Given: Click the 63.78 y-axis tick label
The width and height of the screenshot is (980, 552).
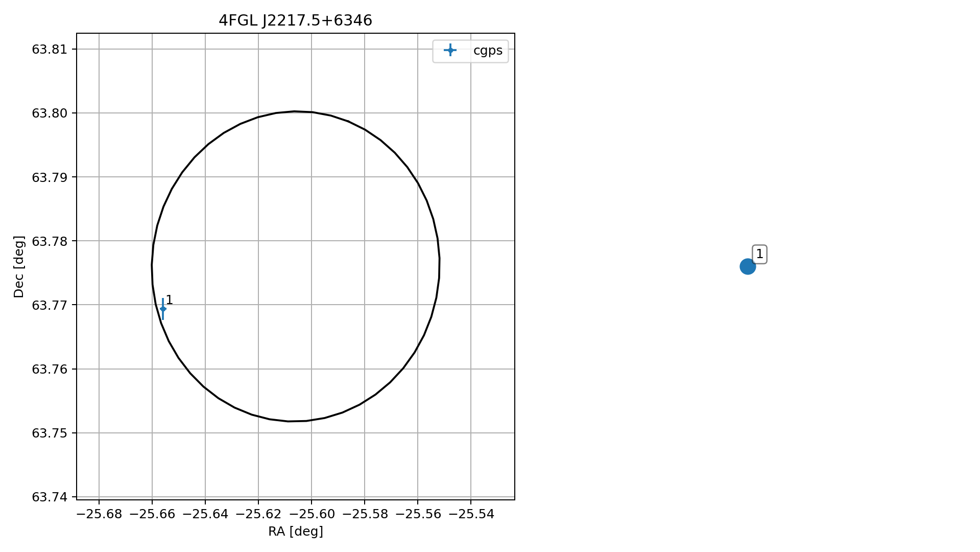Looking at the screenshot, I should pos(50,241).
